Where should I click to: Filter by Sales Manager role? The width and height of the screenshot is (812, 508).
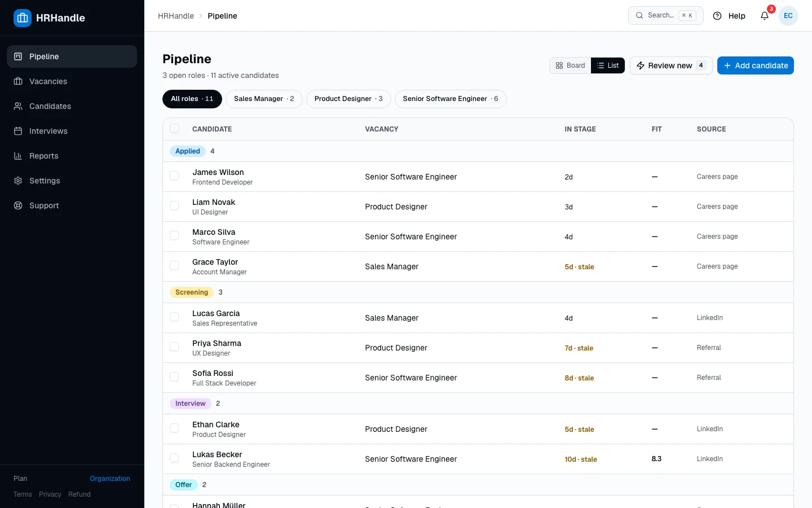(264, 99)
